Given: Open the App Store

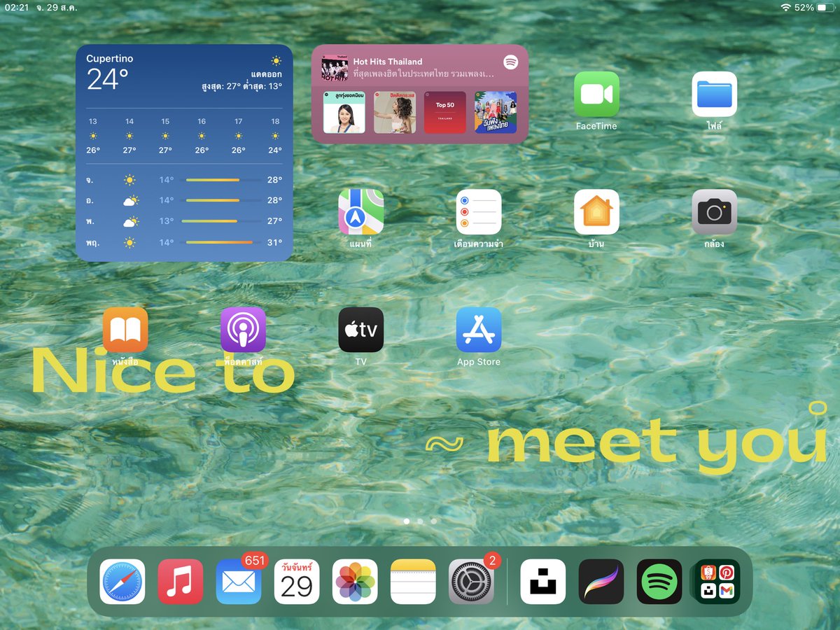Looking at the screenshot, I should click(x=479, y=329).
